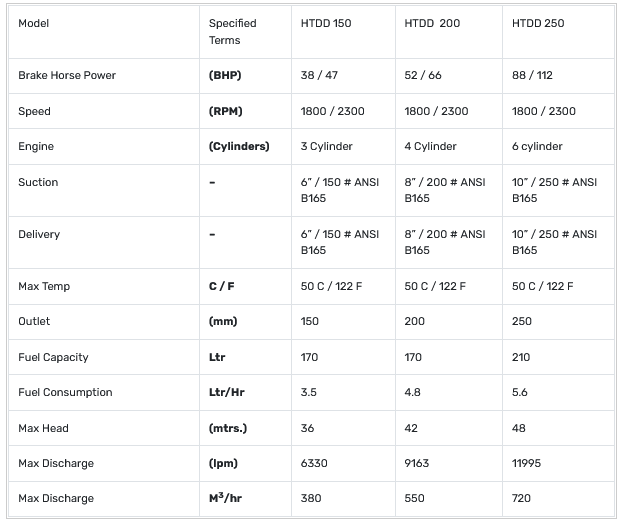Click the HTDD 200 column header

[432, 23]
